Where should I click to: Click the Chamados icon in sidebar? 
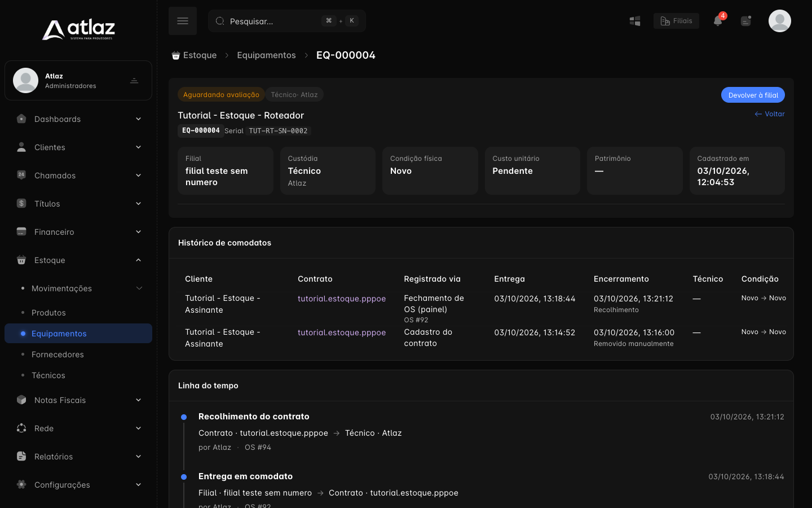(x=21, y=175)
